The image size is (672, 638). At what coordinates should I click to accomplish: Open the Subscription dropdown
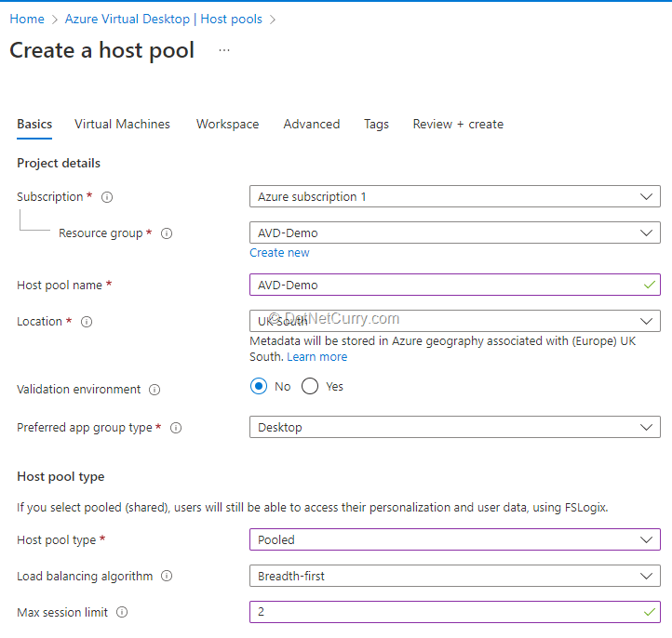coord(455,196)
